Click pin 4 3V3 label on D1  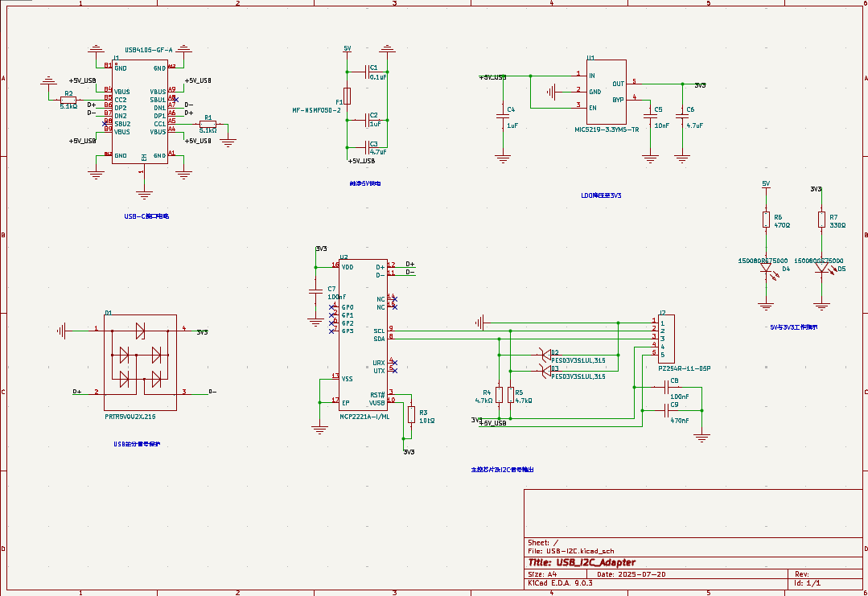tap(202, 333)
